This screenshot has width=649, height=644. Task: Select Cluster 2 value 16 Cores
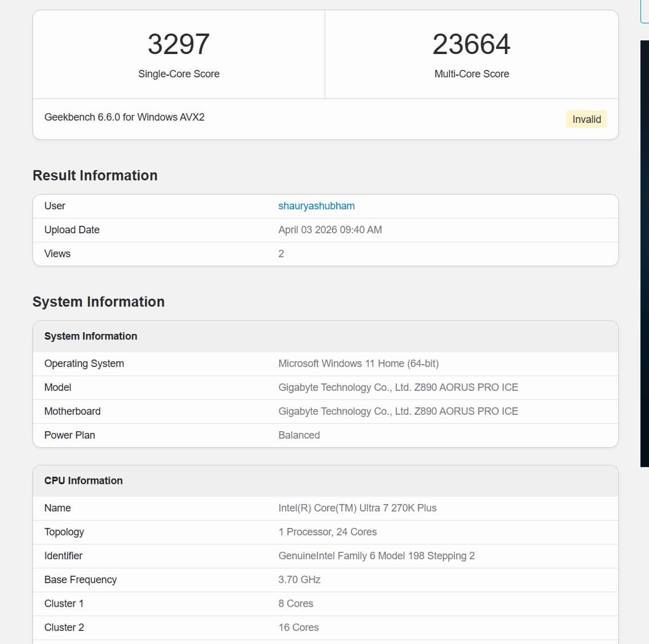pyautogui.click(x=299, y=628)
